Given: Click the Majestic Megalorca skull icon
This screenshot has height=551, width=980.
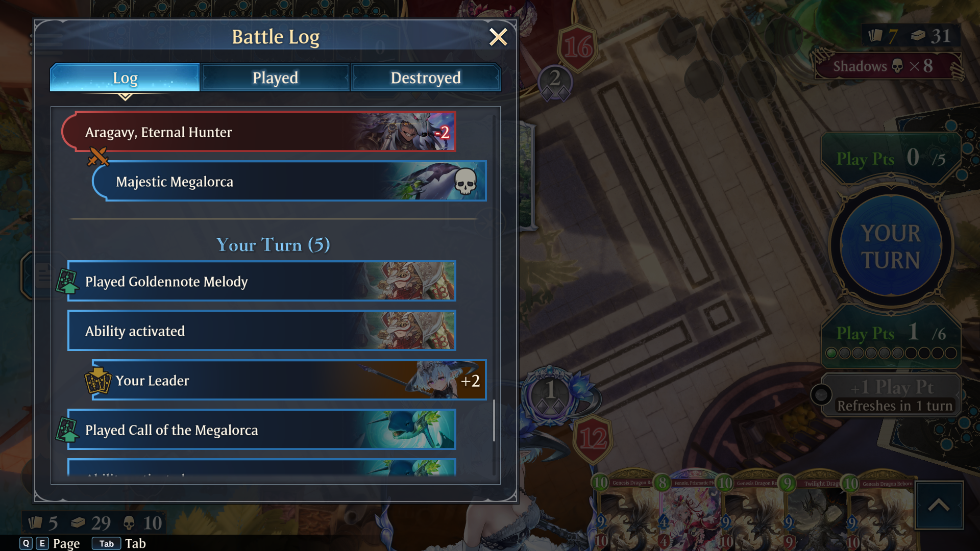Looking at the screenshot, I should point(465,181).
